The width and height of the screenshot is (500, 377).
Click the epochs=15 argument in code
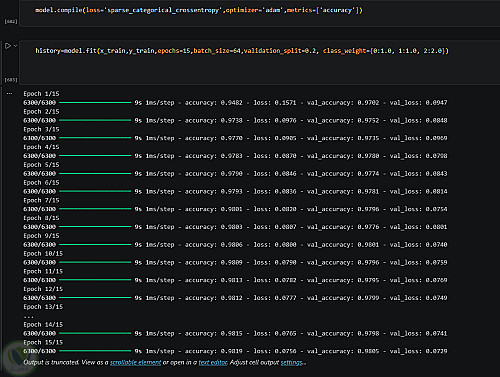pyautogui.click(x=174, y=51)
